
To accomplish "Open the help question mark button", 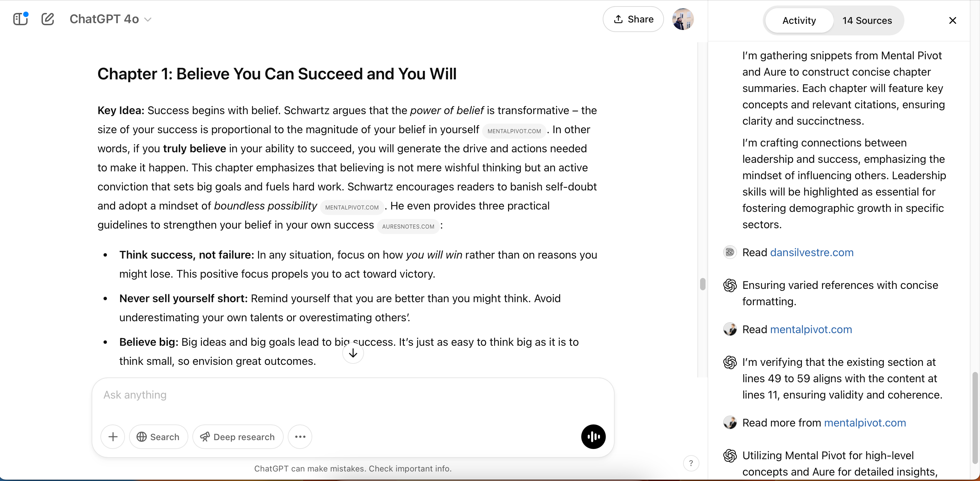I will 691,463.
